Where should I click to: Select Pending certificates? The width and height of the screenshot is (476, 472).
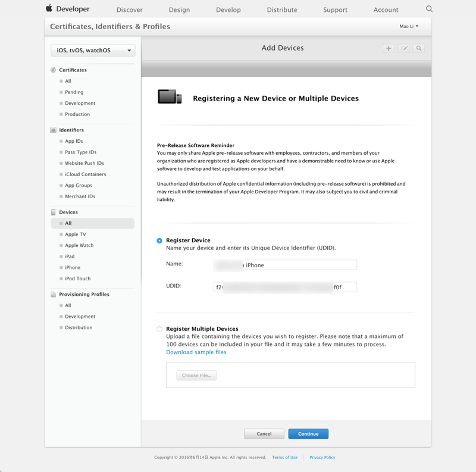(x=74, y=92)
